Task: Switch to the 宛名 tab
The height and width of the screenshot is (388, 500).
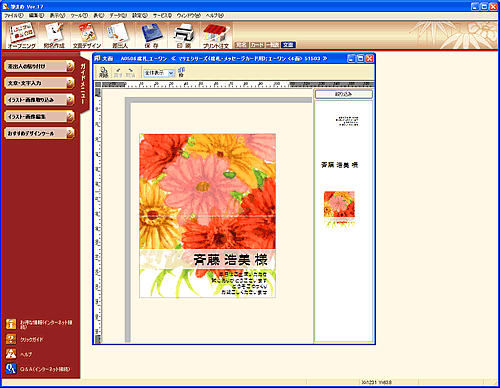Action: 242,45
